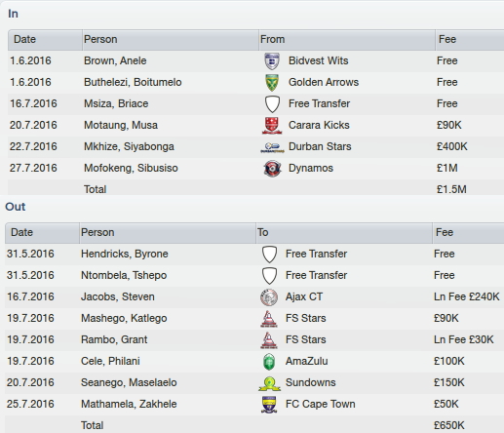Sort outgoing transfers by To column

coord(344,233)
